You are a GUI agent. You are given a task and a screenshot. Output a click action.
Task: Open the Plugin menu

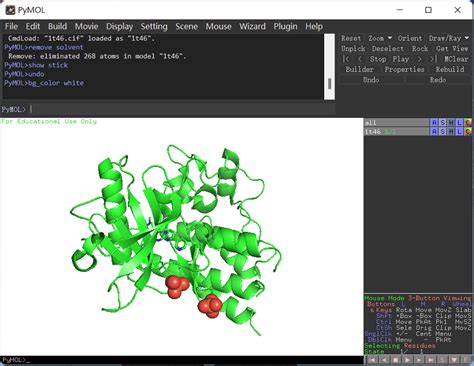click(x=285, y=26)
